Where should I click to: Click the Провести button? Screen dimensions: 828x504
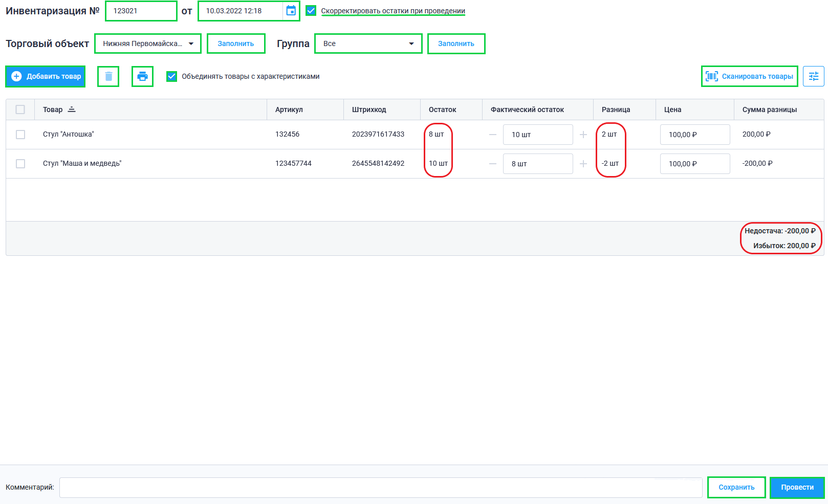click(x=797, y=487)
